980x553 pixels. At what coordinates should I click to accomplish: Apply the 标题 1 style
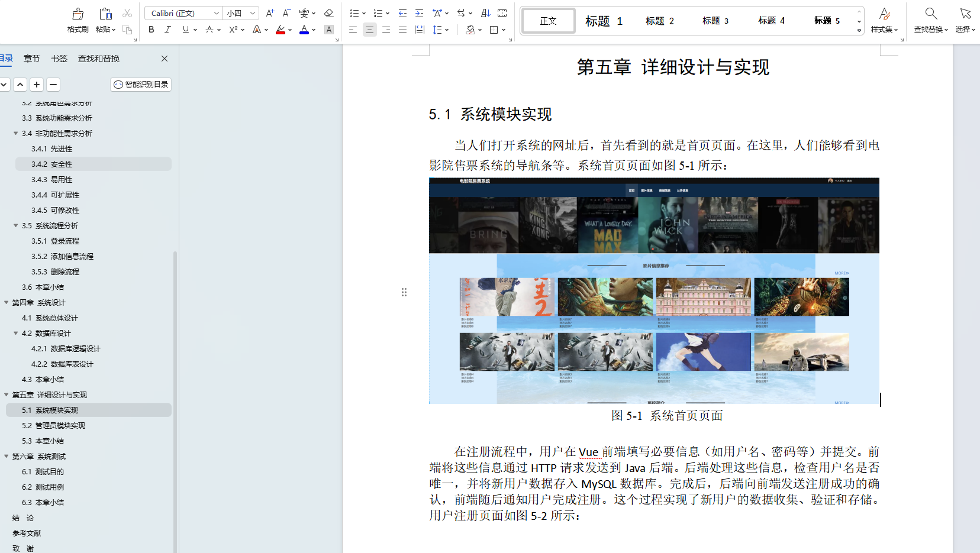pyautogui.click(x=604, y=21)
